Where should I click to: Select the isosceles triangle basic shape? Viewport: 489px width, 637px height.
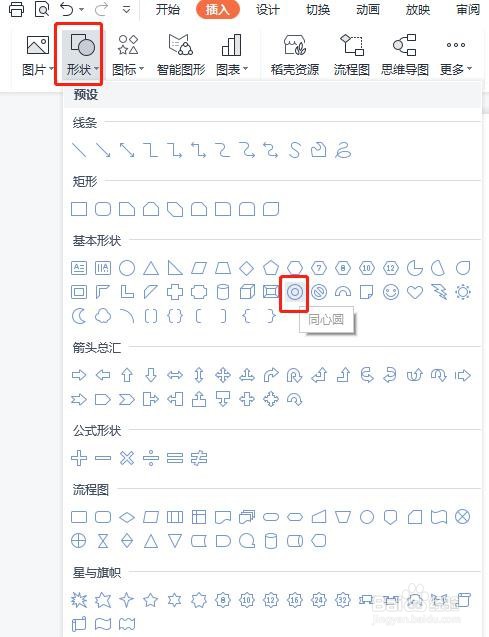point(151,268)
